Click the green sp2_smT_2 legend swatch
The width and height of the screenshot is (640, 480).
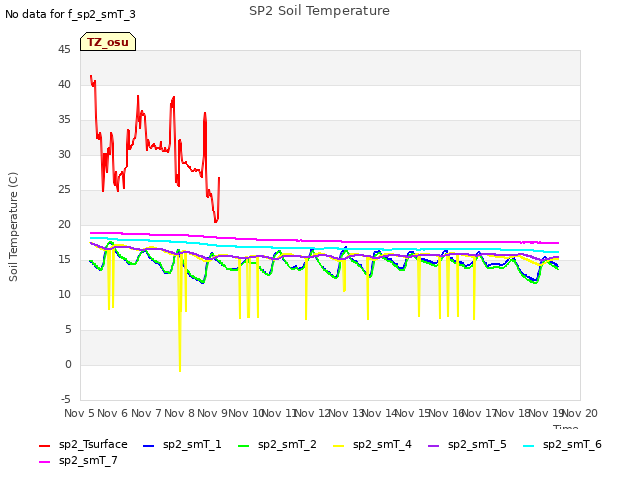(244, 446)
